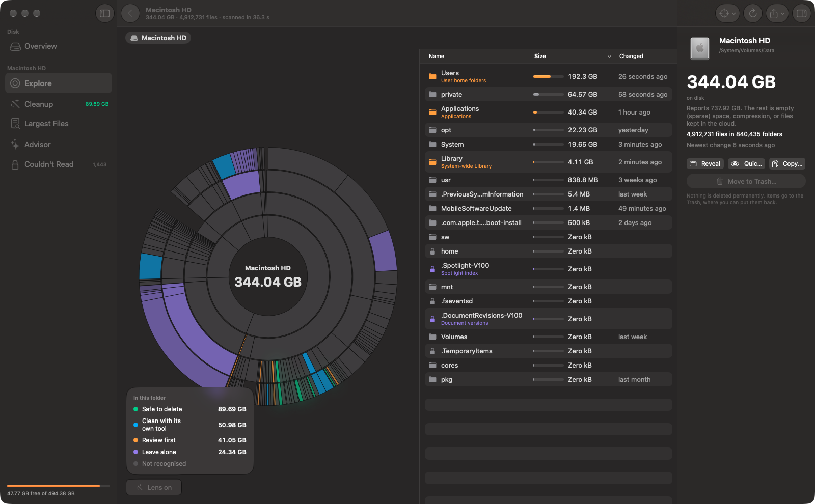Click the lock icon beside .TemporaryItems
Viewport: 815px width, 504px height.
coord(432,351)
